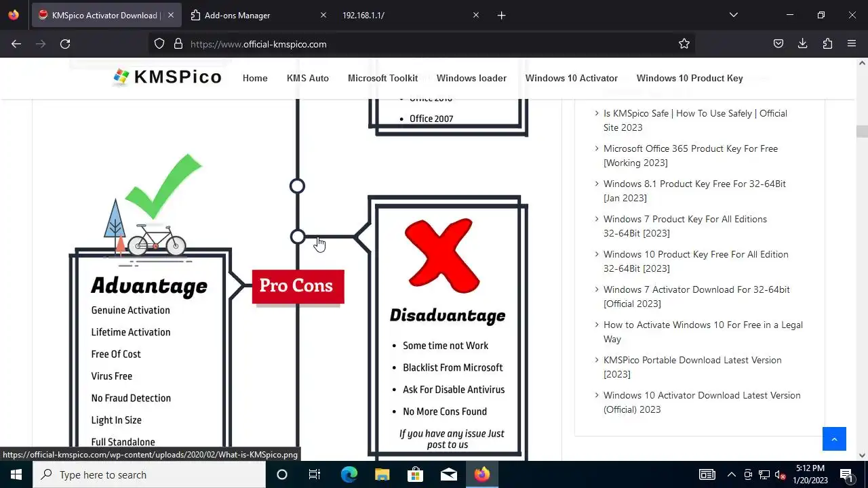The width and height of the screenshot is (868, 488).
Task: Open the KMS Auto menu item
Action: [308, 78]
